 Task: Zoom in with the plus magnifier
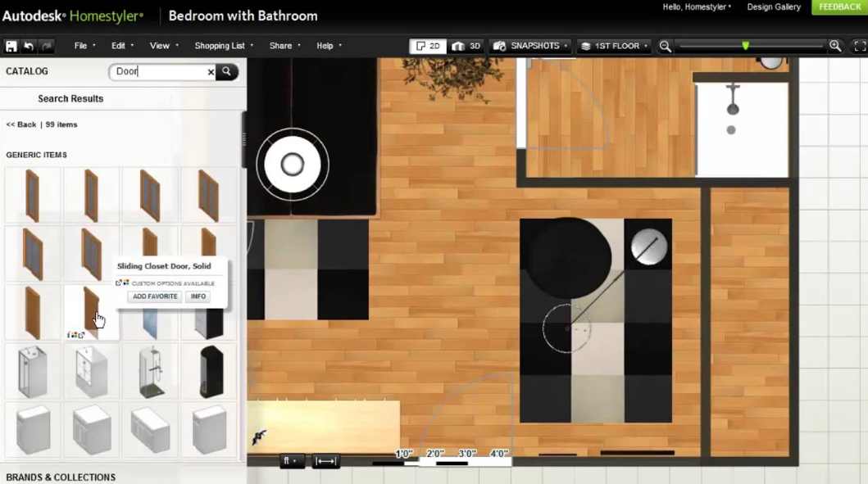coord(835,47)
